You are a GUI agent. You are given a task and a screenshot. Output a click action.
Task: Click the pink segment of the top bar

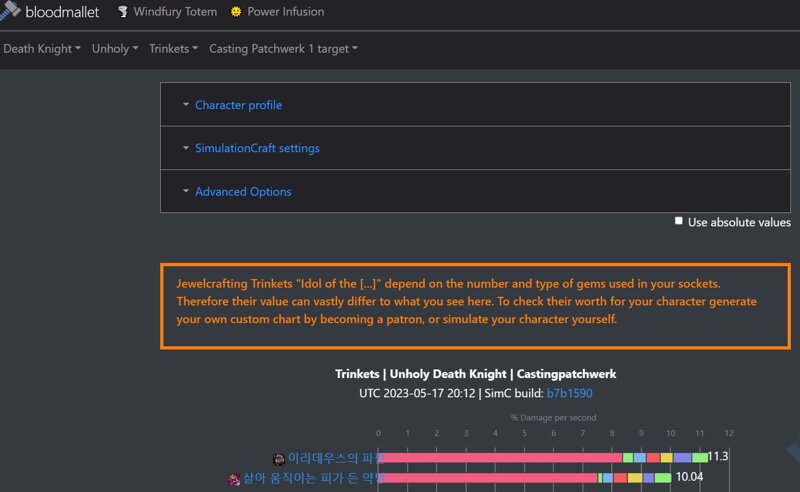500,457
